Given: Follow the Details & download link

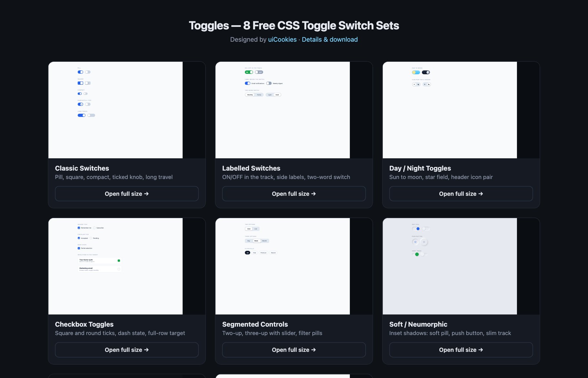Looking at the screenshot, I should (x=330, y=39).
